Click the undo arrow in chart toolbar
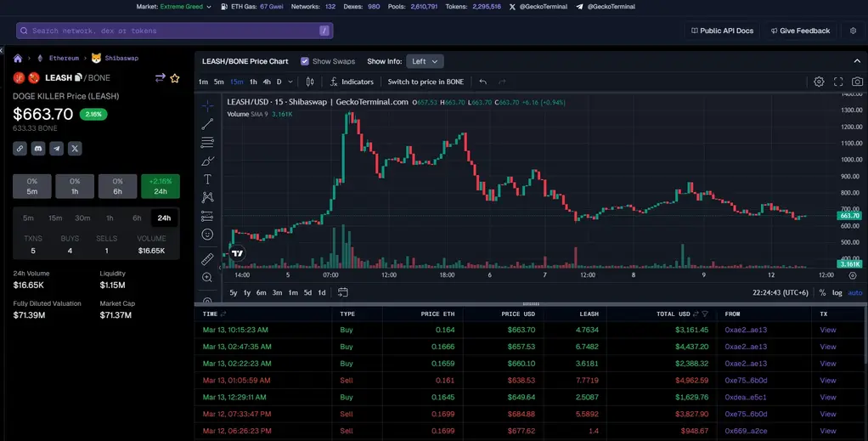The width and height of the screenshot is (868, 441). (x=483, y=82)
